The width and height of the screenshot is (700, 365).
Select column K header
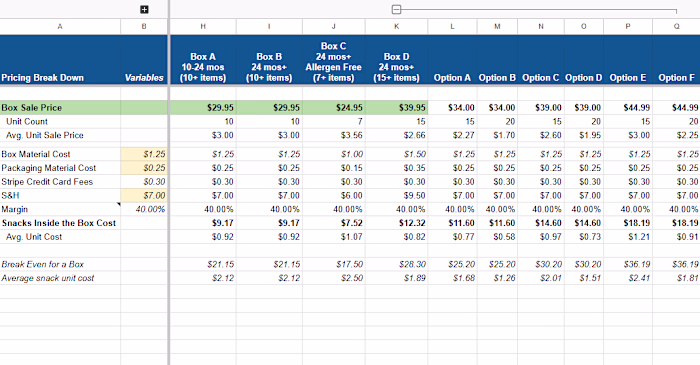tap(396, 27)
